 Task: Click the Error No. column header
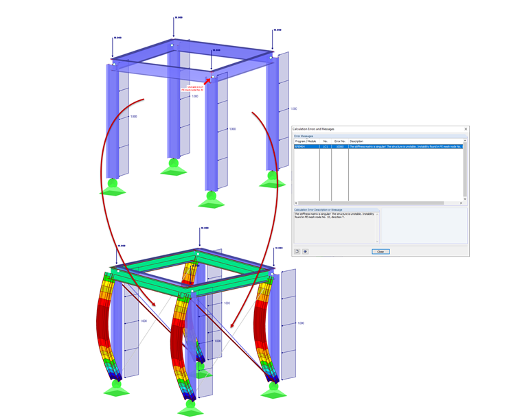(340, 141)
